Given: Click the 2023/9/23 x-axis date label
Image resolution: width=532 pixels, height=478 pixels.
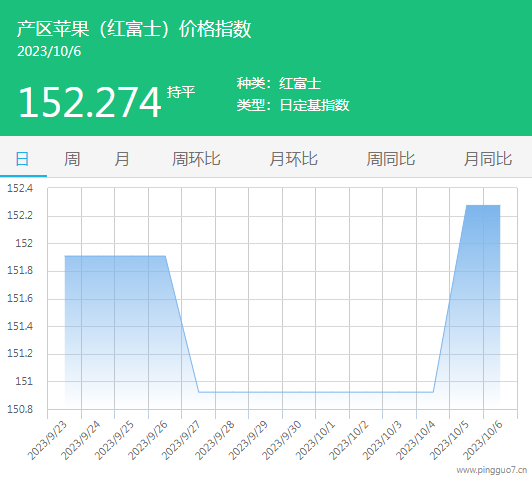Looking at the screenshot, I should [48, 440].
